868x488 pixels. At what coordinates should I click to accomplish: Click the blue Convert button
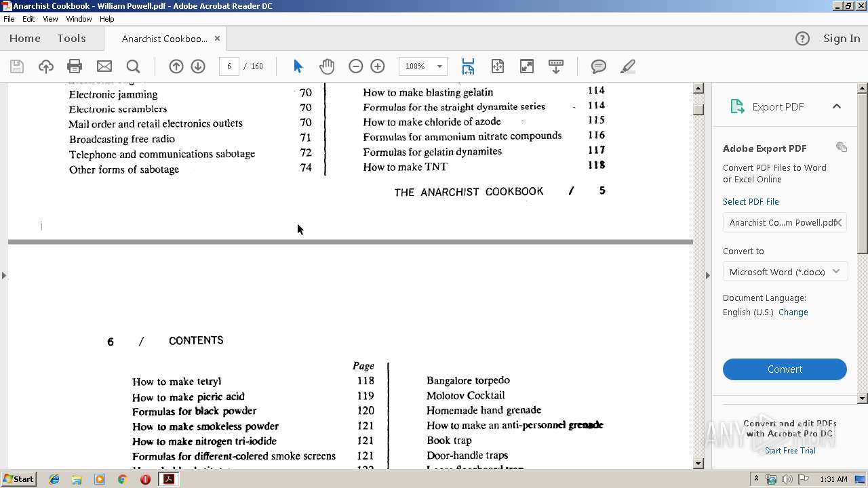tap(785, 369)
